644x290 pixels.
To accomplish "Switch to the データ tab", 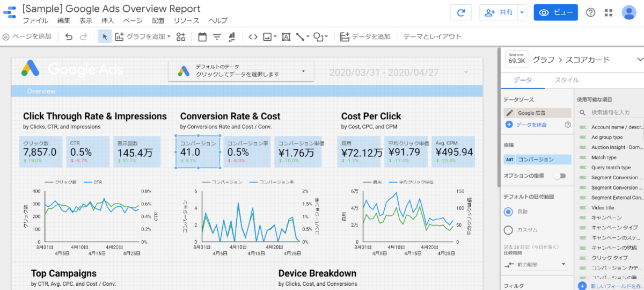I will 523,80.
